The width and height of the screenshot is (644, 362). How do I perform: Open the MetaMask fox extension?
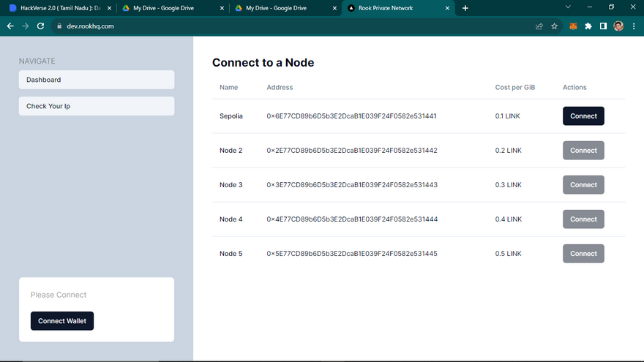click(573, 26)
